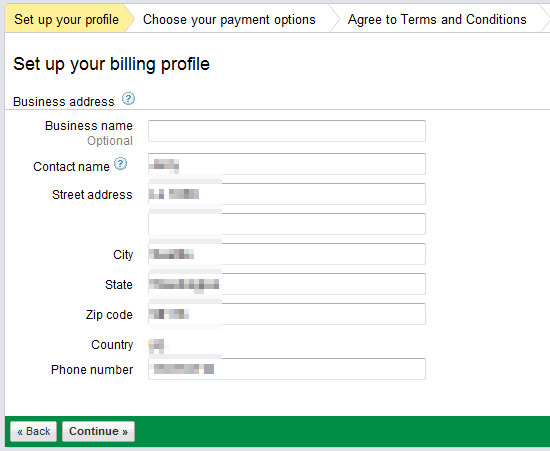
Task: Focus the City text box
Action: (287, 254)
